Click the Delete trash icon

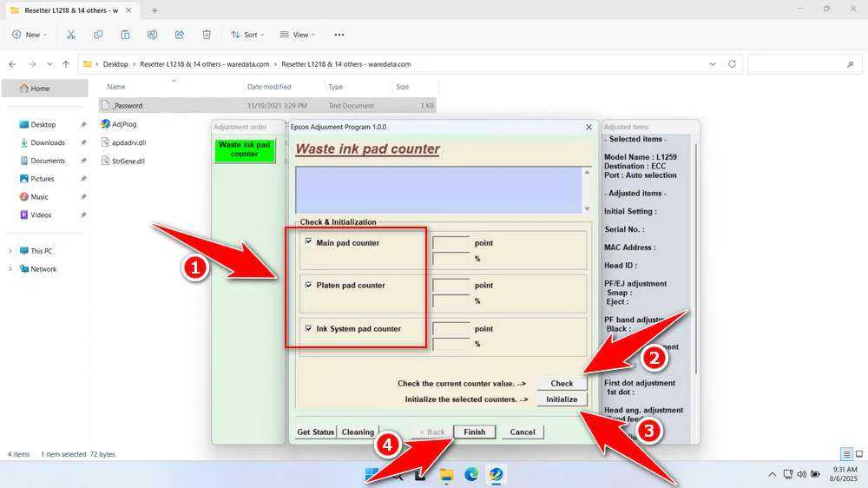207,35
